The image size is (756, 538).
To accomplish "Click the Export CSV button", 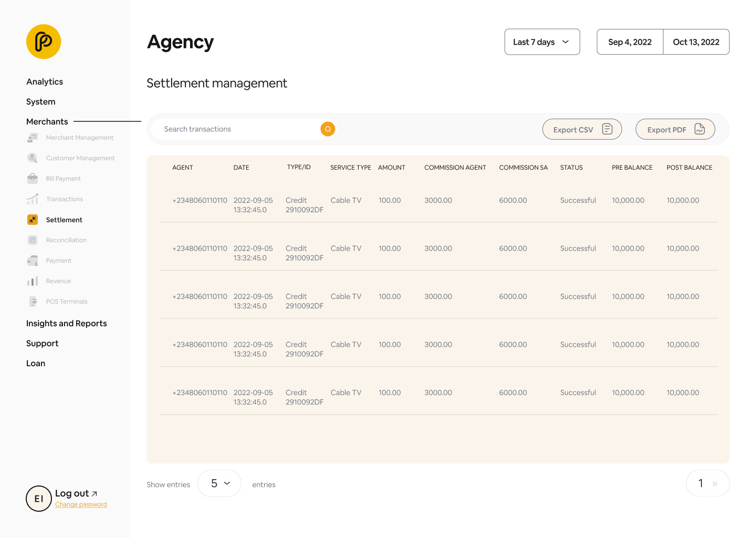I will click(x=582, y=129).
